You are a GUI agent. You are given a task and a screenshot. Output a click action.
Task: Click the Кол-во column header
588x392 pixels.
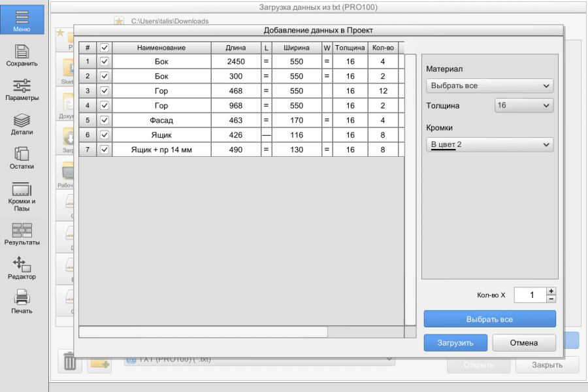point(383,48)
